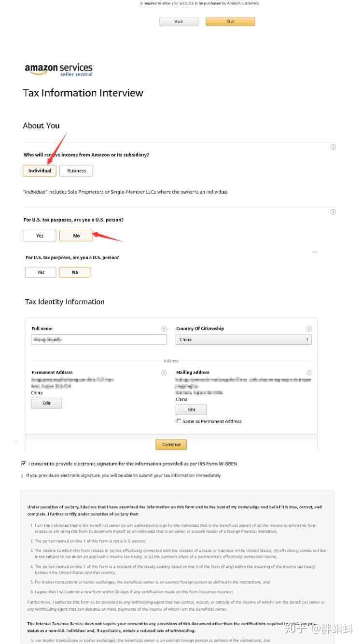Viewport: 362px width, 644px height.
Task: Edit the Permanent Address
Action: (46, 403)
